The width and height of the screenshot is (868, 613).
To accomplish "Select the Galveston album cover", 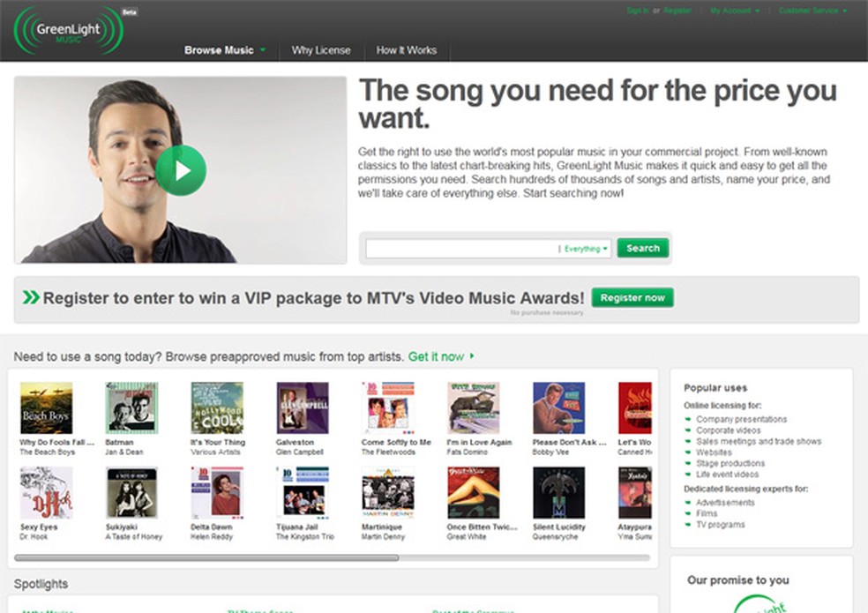I will click(303, 407).
